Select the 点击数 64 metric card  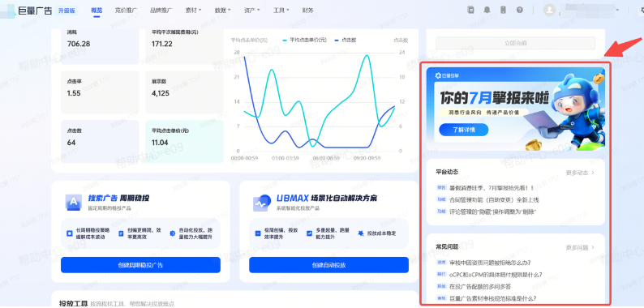point(100,142)
